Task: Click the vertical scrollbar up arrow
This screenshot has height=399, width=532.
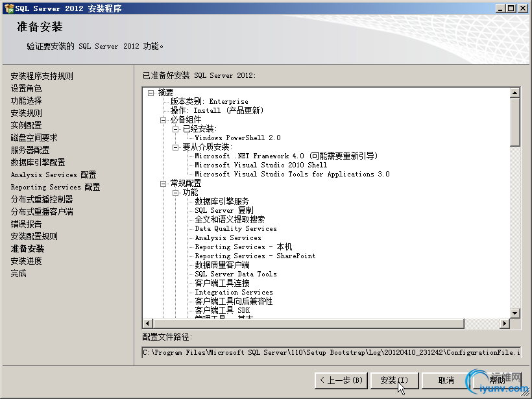Action: tap(514, 93)
